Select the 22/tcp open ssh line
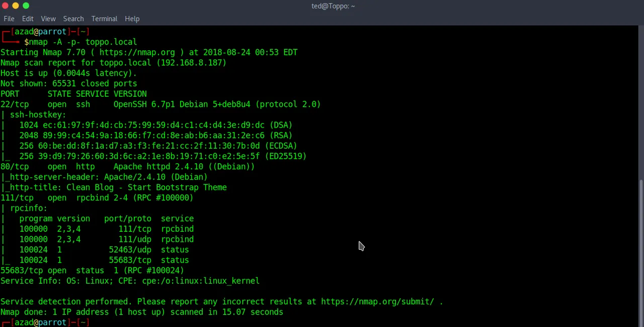 click(160, 104)
